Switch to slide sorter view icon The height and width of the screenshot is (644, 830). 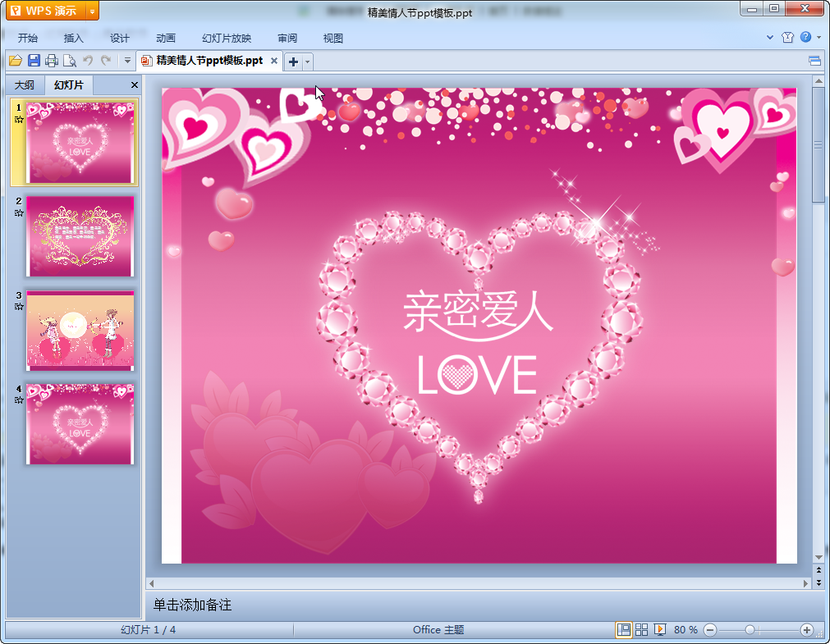point(641,630)
